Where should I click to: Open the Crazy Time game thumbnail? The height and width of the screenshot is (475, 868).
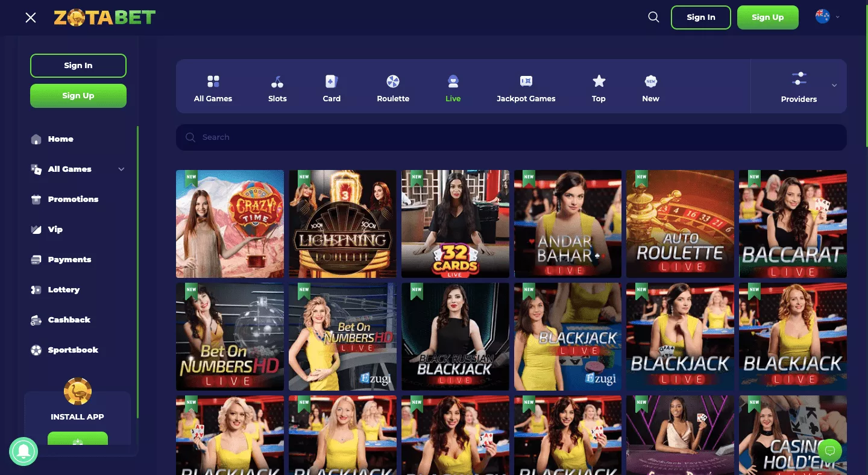pyautogui.click(x=230, y=224)
